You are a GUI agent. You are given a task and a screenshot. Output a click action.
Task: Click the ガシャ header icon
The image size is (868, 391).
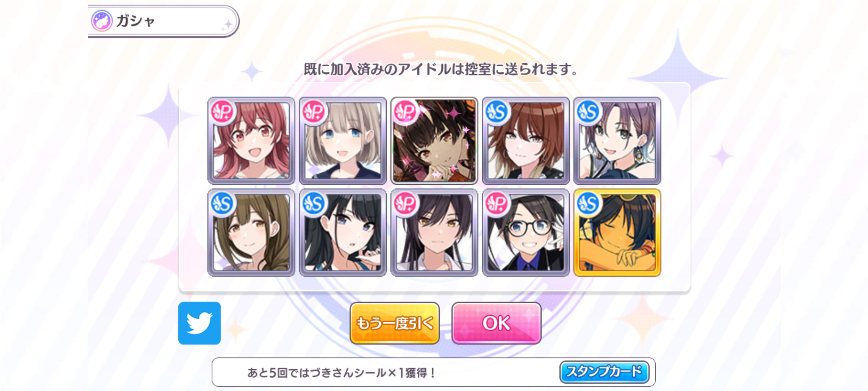click(102, 21)
